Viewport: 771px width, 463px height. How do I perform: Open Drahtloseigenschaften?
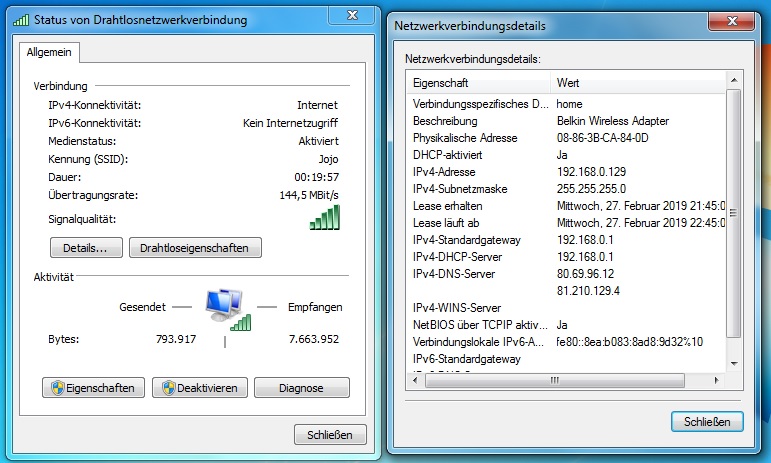point(195,248)
